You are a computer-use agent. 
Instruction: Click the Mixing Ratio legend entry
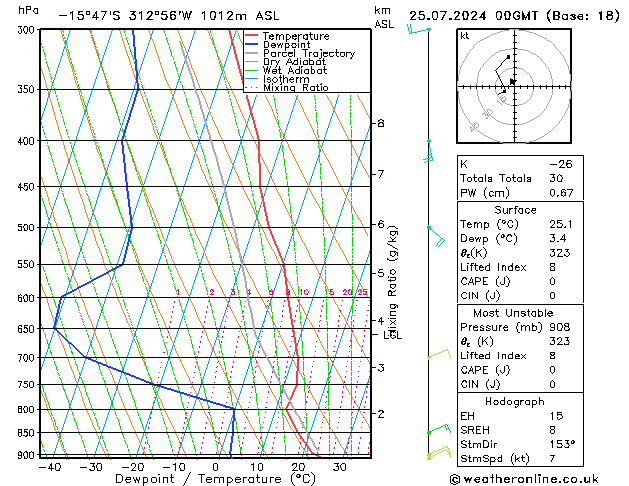[296, 87]
